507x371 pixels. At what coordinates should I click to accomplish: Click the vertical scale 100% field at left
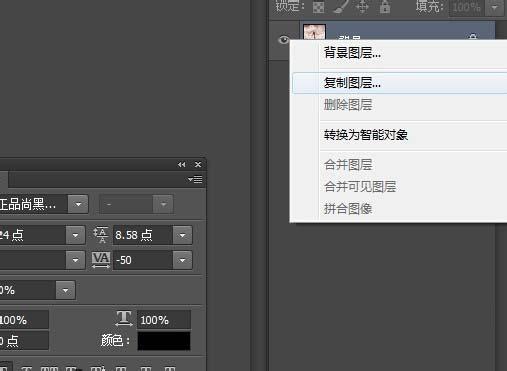(24, 320)
